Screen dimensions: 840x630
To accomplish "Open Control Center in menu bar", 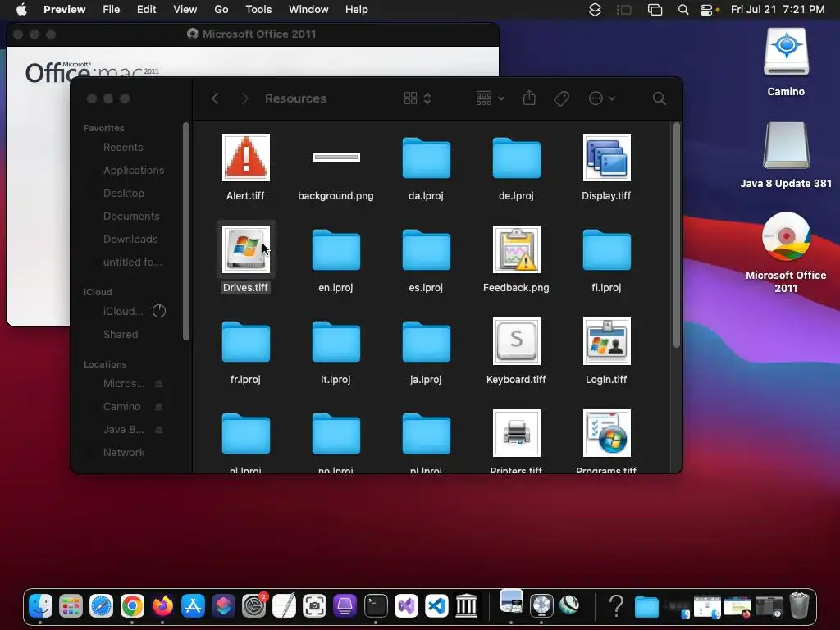I will click(x=706, y=10).
